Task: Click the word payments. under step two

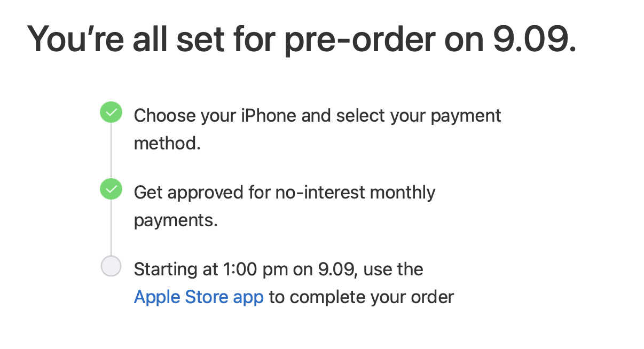Action: 176,220
